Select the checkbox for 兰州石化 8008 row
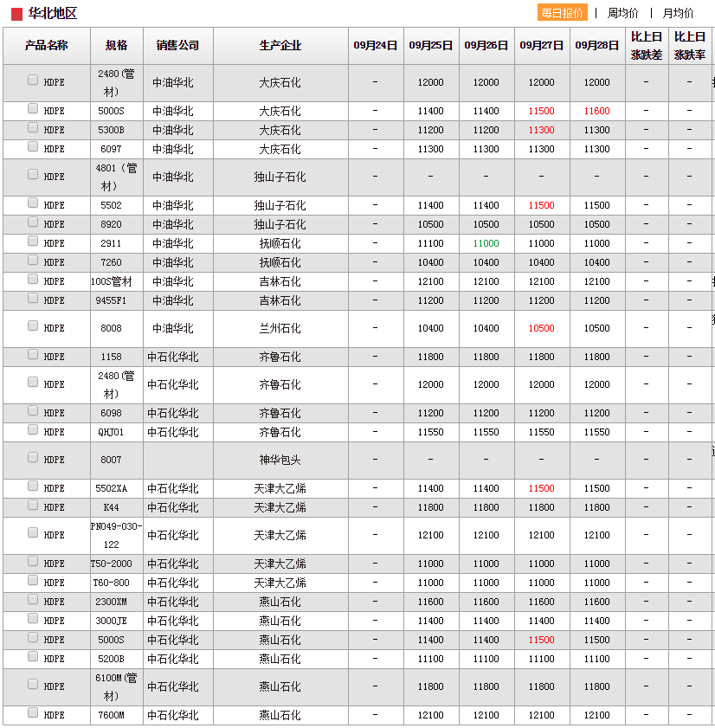715x728 pixels. point(33,325)
